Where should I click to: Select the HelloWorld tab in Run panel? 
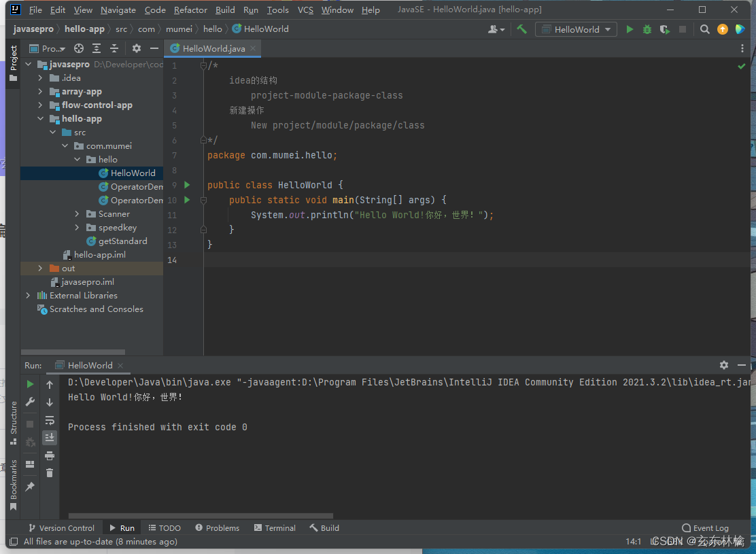point(88,365)
